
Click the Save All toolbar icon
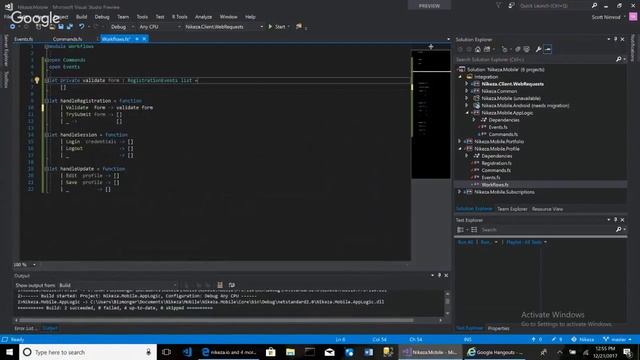[x=70, y=27]
